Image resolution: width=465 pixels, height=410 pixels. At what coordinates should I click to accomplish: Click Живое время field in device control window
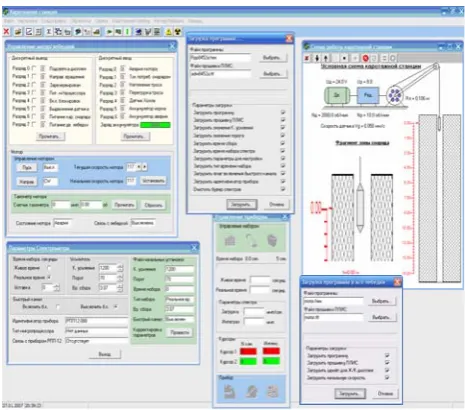pos(260,280)
